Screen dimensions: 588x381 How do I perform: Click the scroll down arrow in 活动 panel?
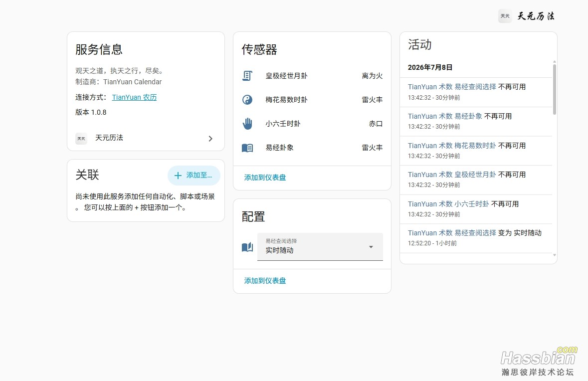point(554,255)
